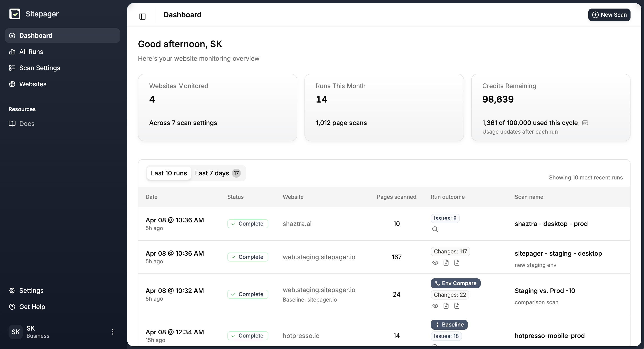The width and height of the screenshot is (644, 349).
Task: Collapse the sidebar using the panel toggle icon
Action: pos(142,16)
